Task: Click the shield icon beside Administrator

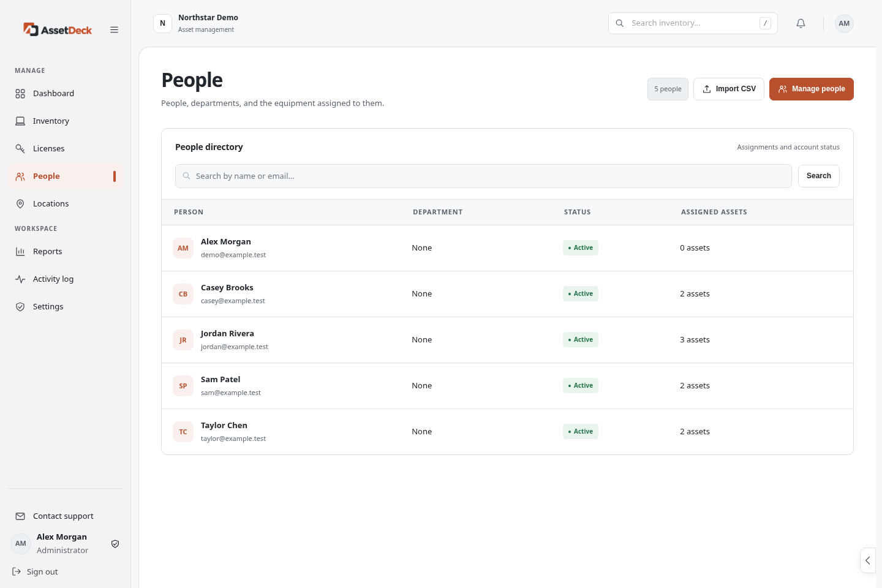Action: [115, 544]
